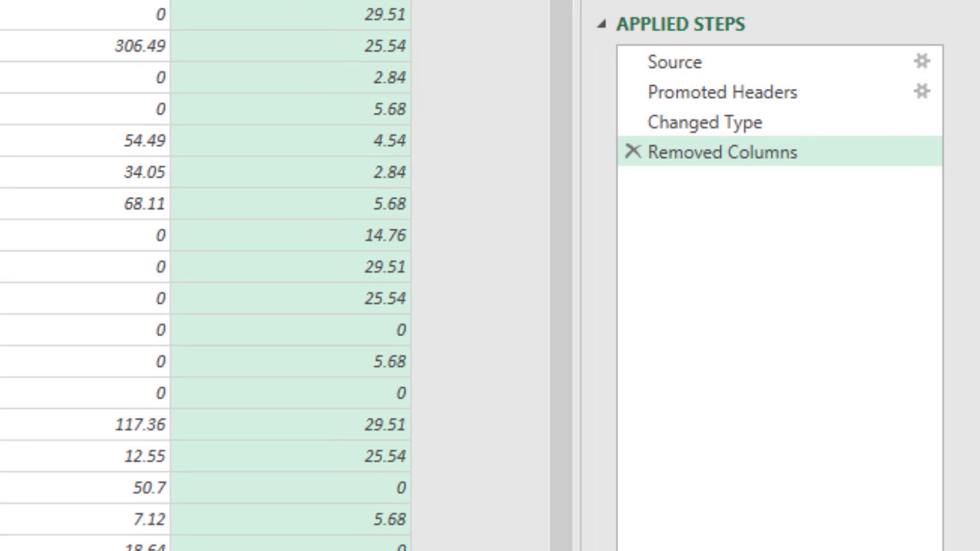Select highlighted cell with 4.54

click(x=389, y=140)
